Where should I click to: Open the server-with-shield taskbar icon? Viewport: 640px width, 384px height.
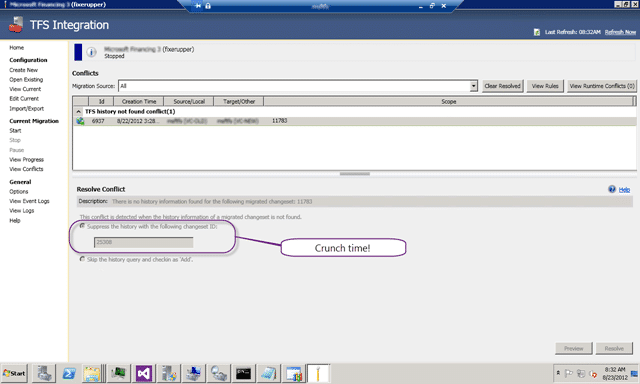click(169, 373)
